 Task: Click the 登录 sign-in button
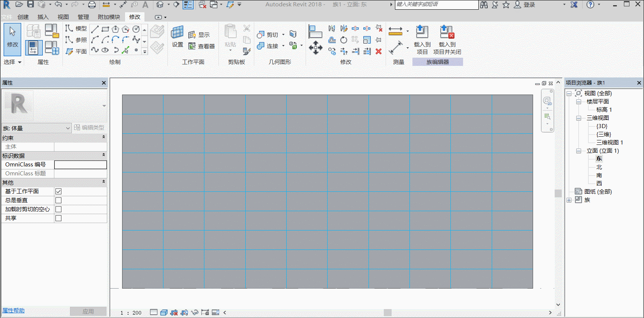525,4
